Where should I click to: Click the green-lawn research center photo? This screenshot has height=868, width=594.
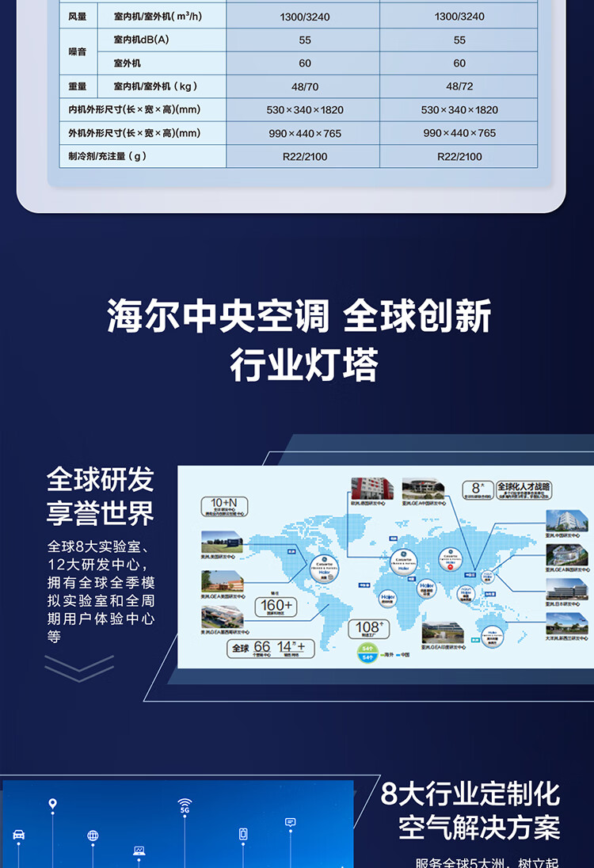222,542
